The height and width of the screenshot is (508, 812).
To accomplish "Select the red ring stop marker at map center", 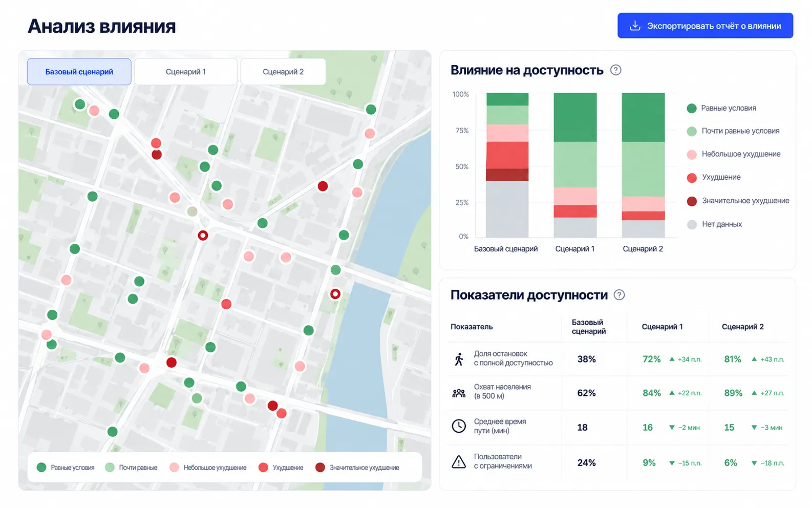I will tap(203, 236).
